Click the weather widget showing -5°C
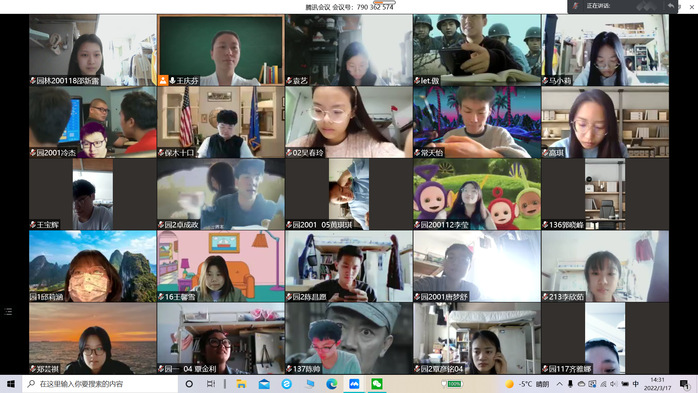 point(527,384)
